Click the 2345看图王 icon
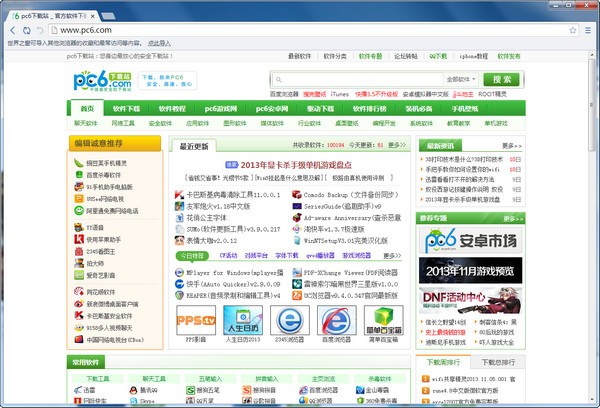 pos(79,251)
